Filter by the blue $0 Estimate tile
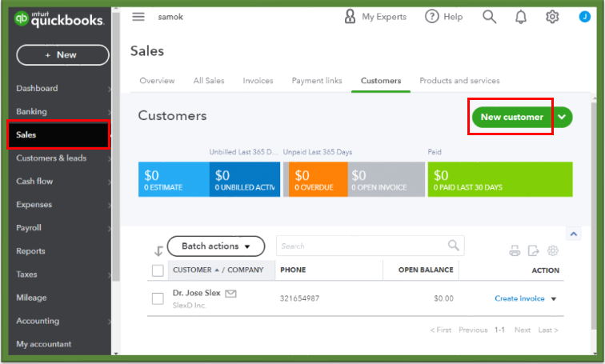Viewport: 605px width, 364px height. pos(174,179)
